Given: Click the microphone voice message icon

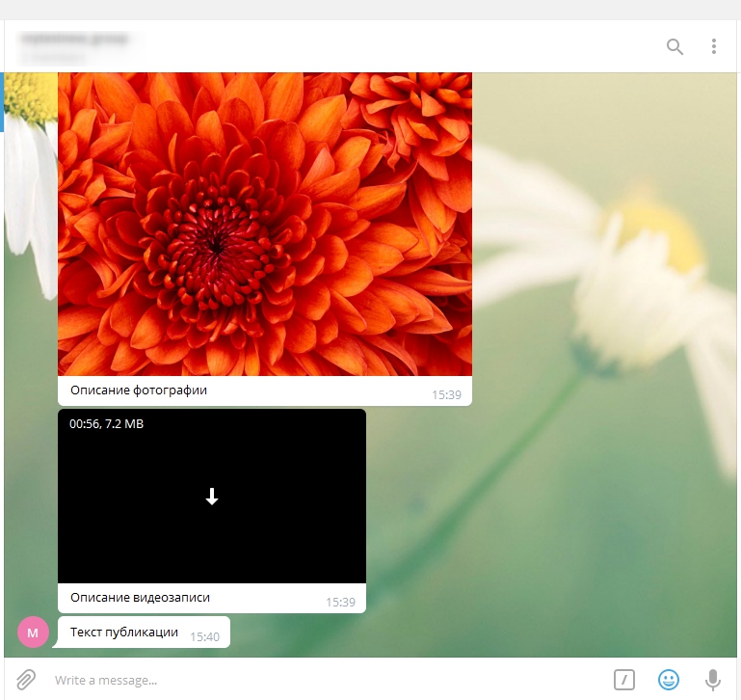Looking at the screenshot, I should [713, 680].
